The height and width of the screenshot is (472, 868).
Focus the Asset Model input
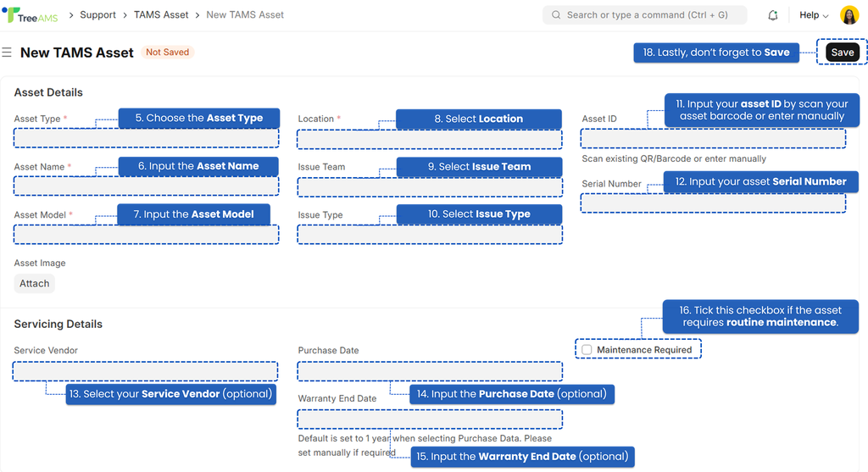pos(146,235)
